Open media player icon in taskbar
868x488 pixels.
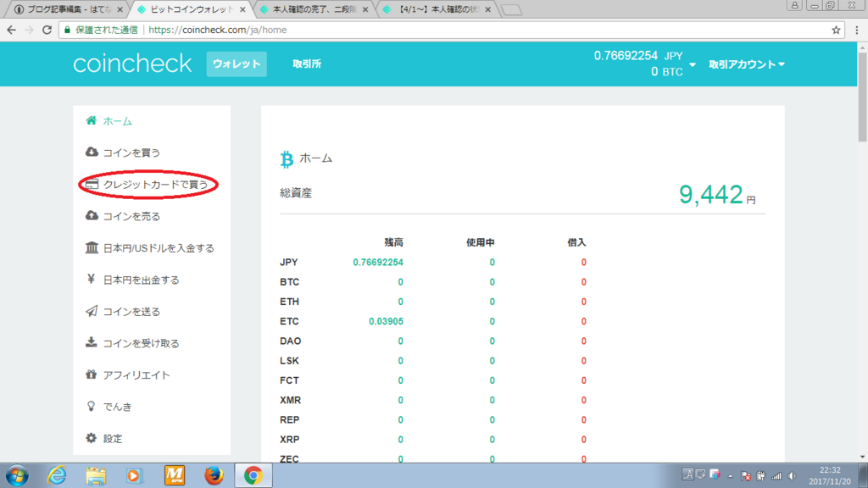tap(134, 476)
